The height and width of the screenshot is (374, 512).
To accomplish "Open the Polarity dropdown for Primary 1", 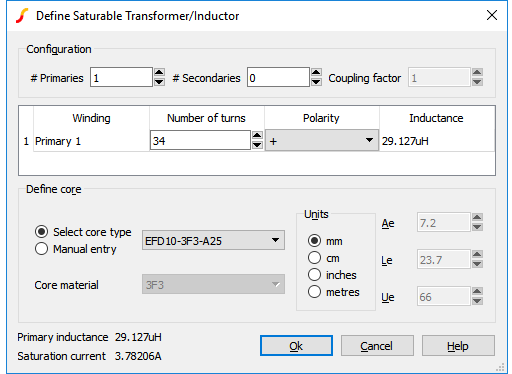I will pos(322,140).
